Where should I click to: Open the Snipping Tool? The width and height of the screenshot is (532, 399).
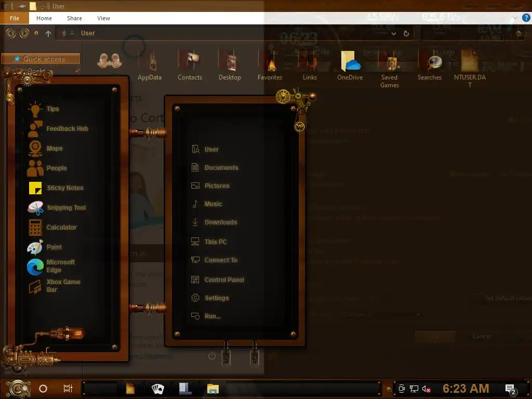point(57,207)
